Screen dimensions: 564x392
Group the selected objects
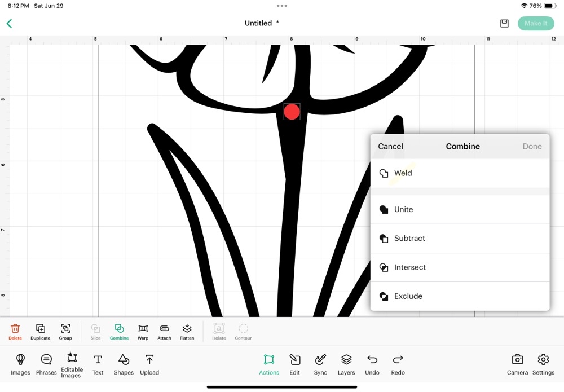tap(65, 332)
